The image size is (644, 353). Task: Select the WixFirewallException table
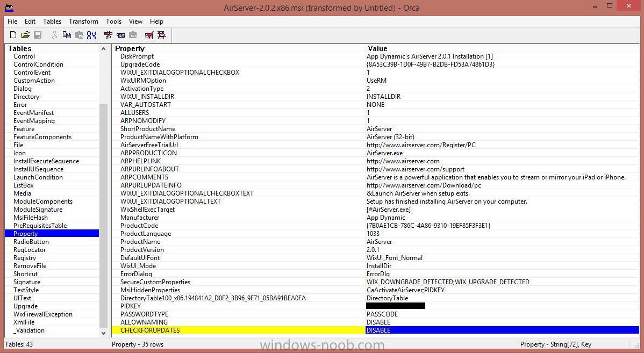(42, 314)
